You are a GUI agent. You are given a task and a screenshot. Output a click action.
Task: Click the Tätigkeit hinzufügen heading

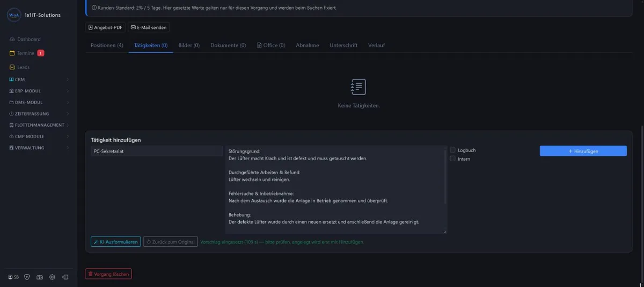tap(116, 140)
